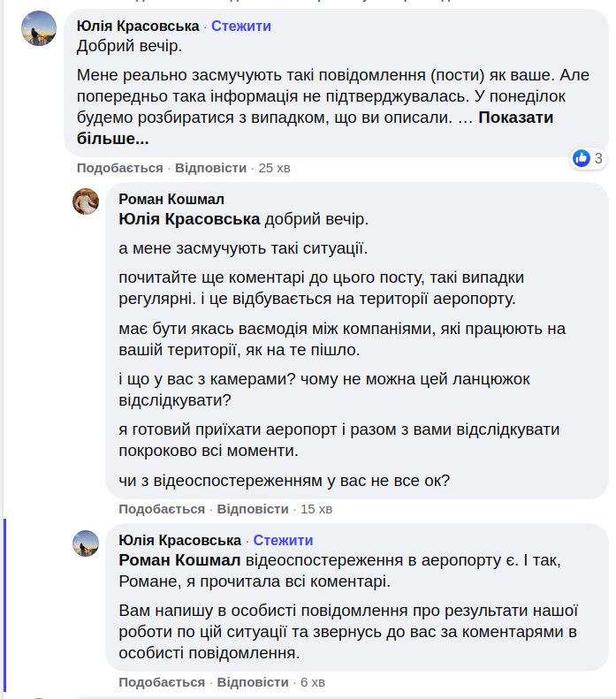Click the 15 хв comment timestamp

316,509
